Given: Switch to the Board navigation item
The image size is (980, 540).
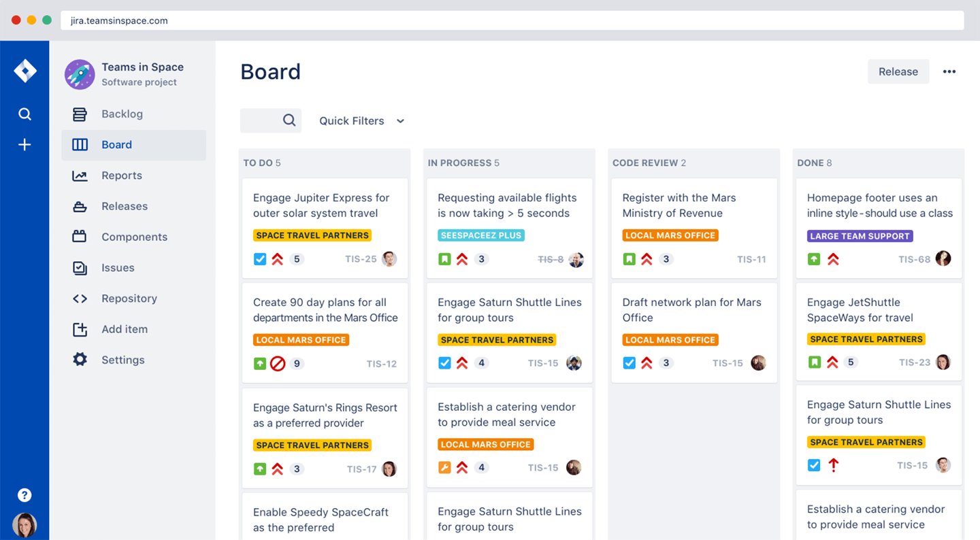Looking at the screenshot, I should 117,144.
